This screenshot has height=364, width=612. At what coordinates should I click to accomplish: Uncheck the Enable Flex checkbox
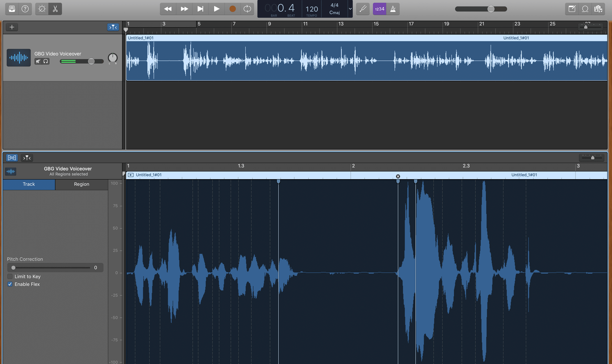click(x=10, y=284)
